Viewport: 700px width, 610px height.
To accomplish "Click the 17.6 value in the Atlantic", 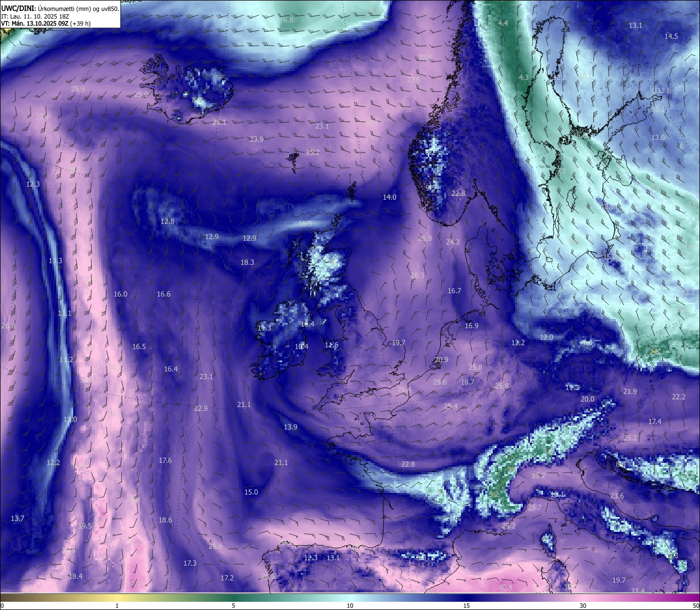I will click(165, 460).
